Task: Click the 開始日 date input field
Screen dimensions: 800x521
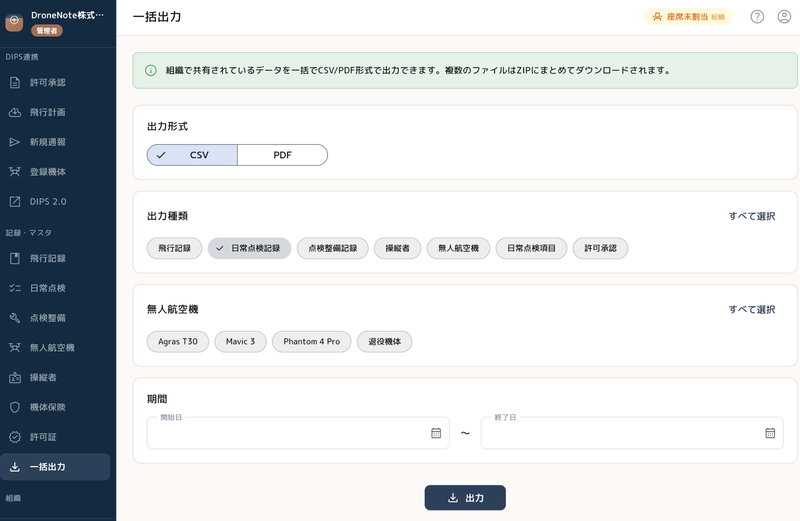Action: pyautogui.click(x=285, y=433)
